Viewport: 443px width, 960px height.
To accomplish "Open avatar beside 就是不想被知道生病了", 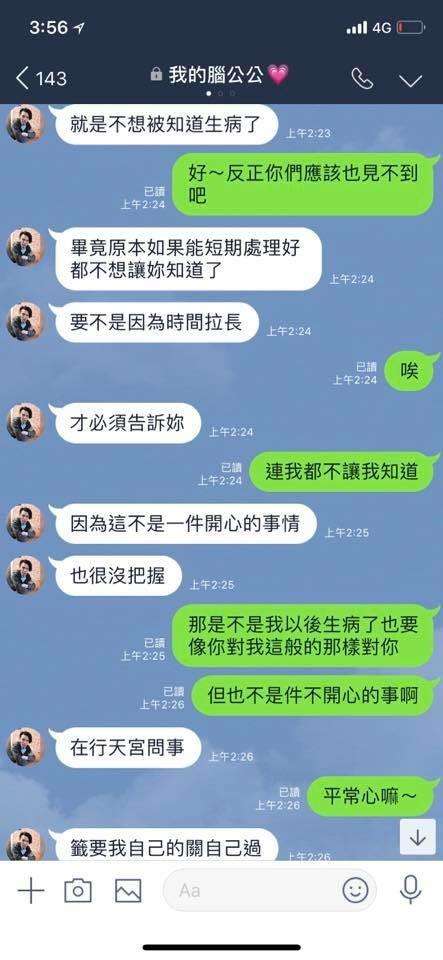I will tap(24, 125).
